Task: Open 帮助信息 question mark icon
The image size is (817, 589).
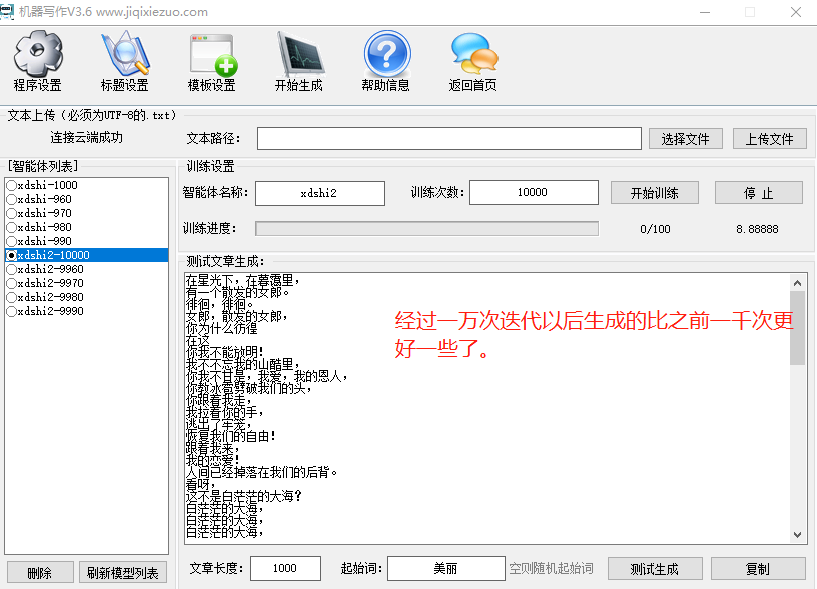Action: tap(386, 54)
